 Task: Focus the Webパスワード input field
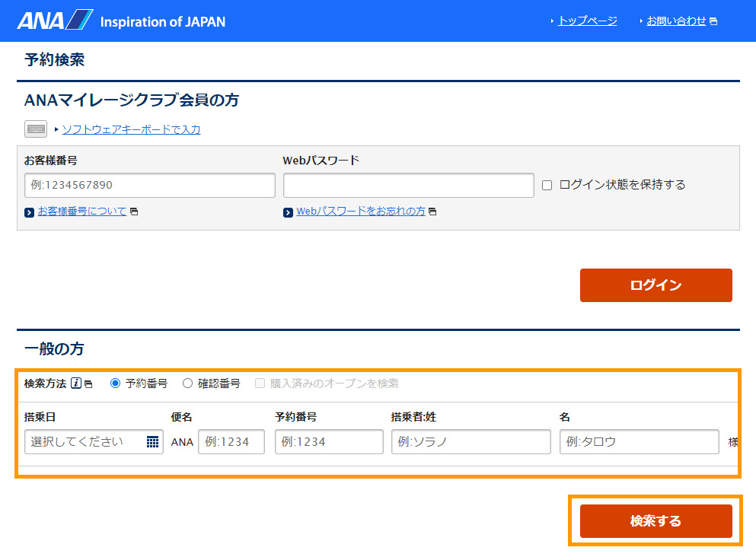coord(409,185)
